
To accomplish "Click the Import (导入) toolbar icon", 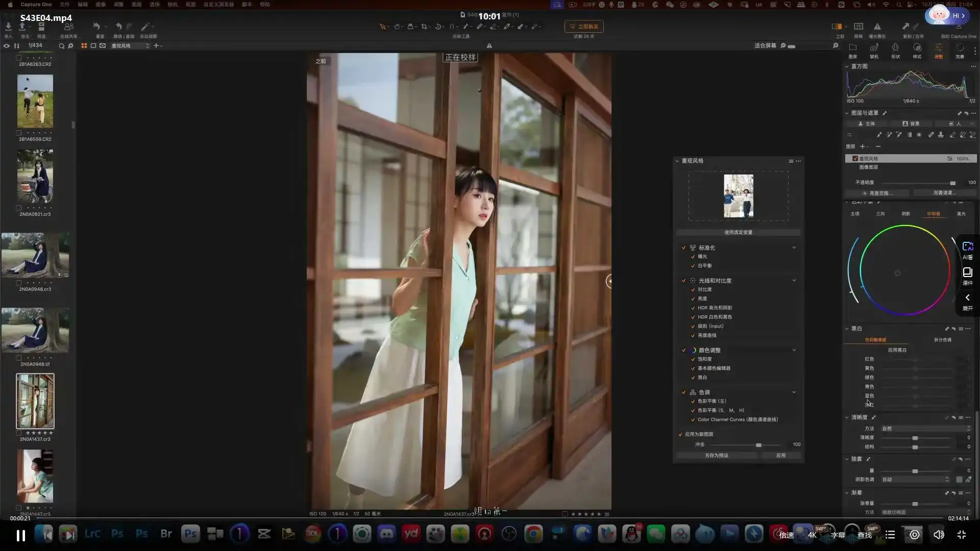I will pyautogui.click(x=8, y=27).
